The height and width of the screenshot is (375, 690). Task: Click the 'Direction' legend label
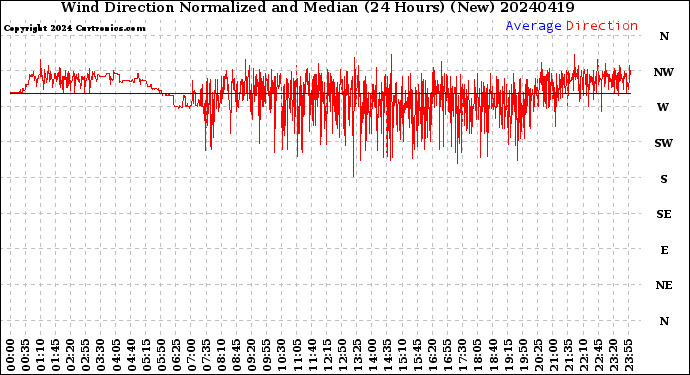click(602, 26)
